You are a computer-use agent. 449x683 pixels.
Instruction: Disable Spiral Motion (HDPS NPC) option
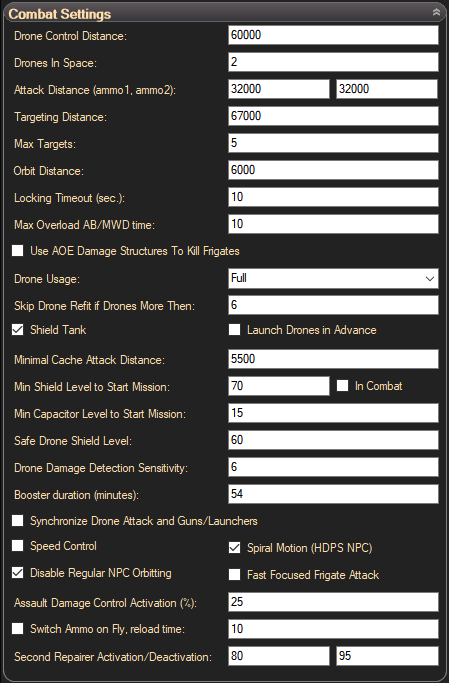pyautogui.click(x=234, y=548)
